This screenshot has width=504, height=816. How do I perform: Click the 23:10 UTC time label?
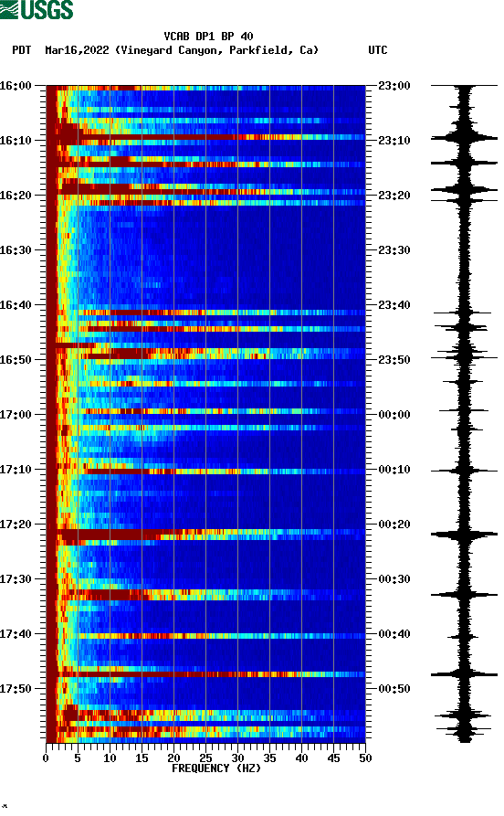(394, 141)
